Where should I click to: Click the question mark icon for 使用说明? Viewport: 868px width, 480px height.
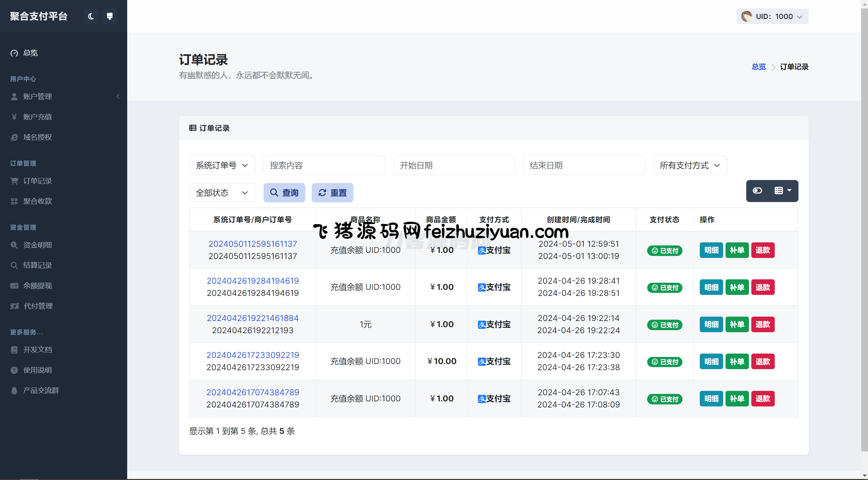[14, 370]
